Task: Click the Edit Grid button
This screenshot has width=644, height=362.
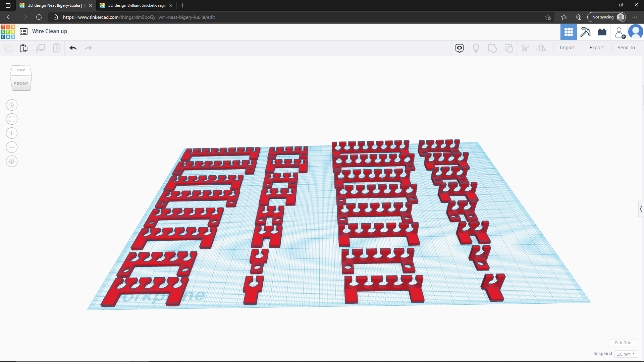Action: (623, 343)
